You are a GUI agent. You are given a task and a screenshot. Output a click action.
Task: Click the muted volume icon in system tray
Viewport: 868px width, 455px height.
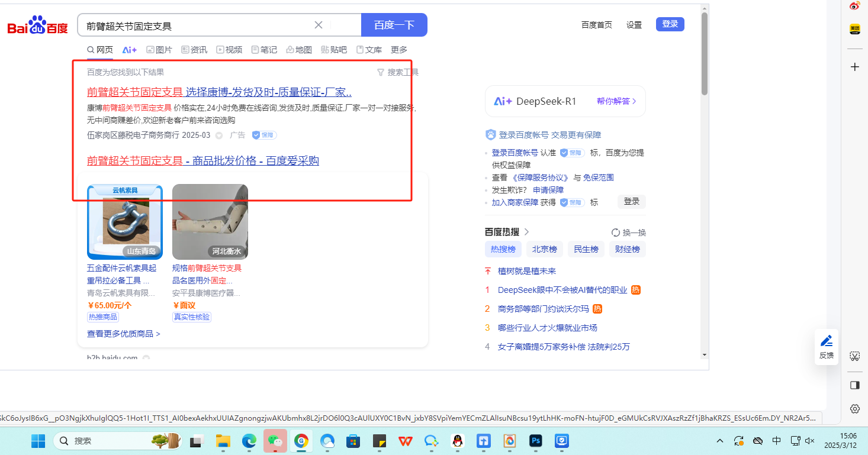click(810, 441)
